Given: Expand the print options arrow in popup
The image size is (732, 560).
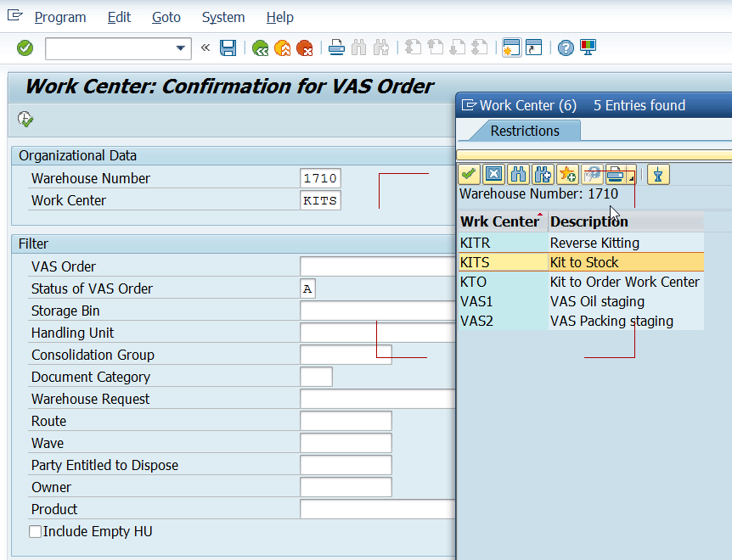Looking at the screenshot, I should point(632,178).
